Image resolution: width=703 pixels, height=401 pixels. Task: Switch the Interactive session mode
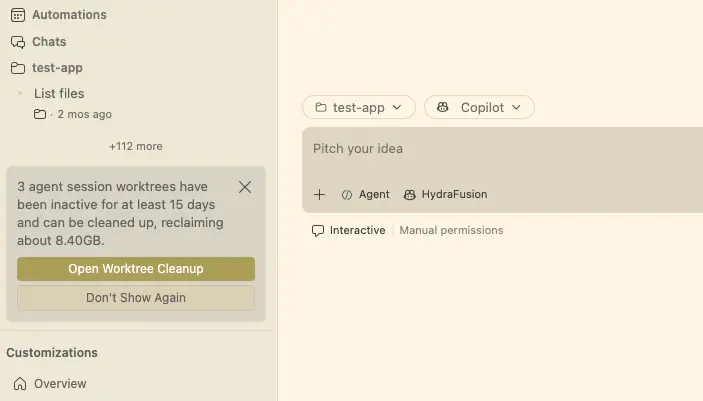pyautogui.click(x=348, y=231)
